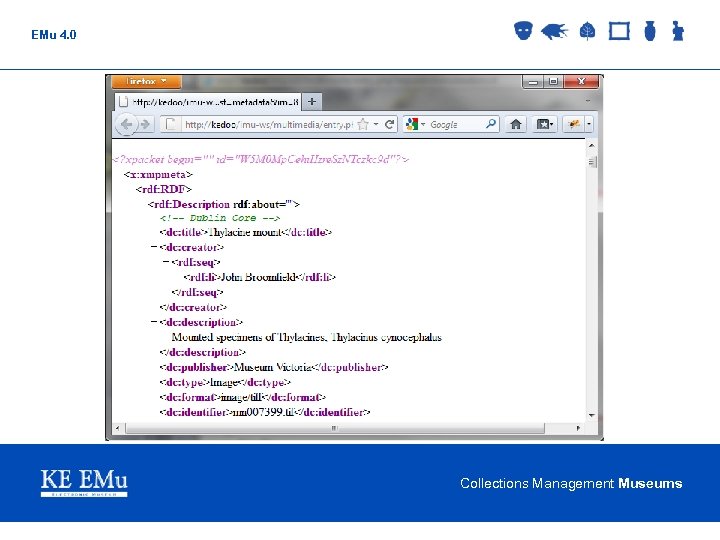Click the 'mm007399.tif' identifier text
Viewport: 720px width, 540px height.
[263, 412]
